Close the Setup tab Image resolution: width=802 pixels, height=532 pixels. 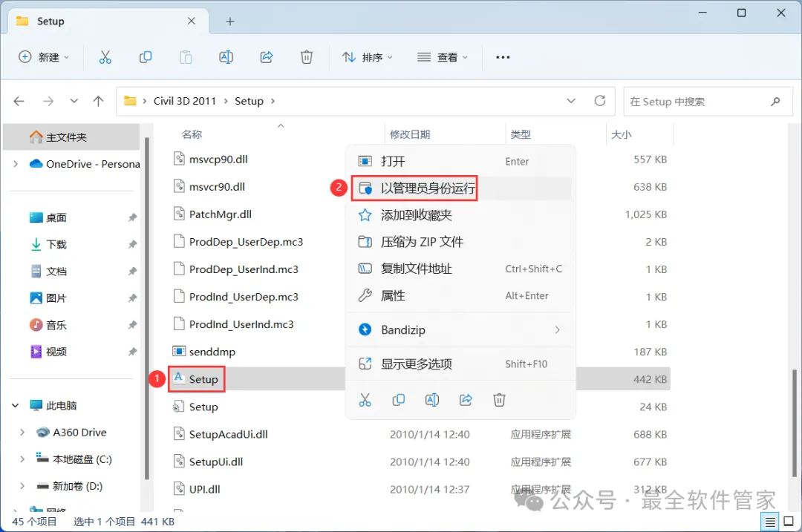192,21
